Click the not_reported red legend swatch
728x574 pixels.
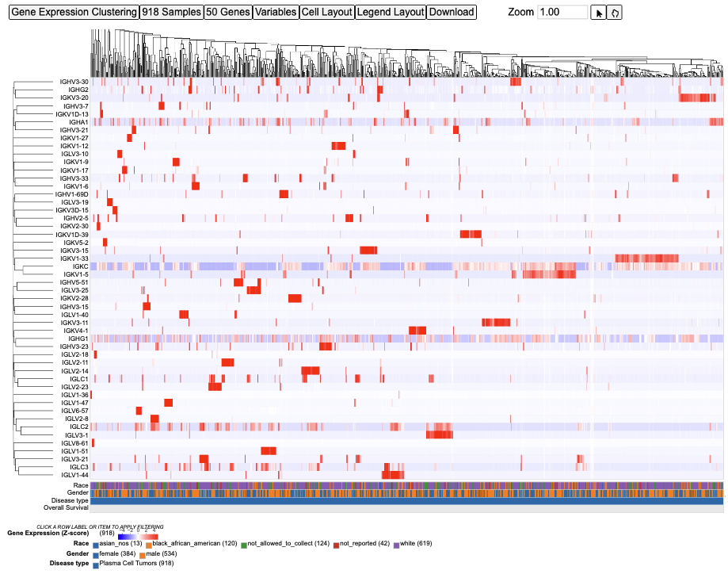336,545
